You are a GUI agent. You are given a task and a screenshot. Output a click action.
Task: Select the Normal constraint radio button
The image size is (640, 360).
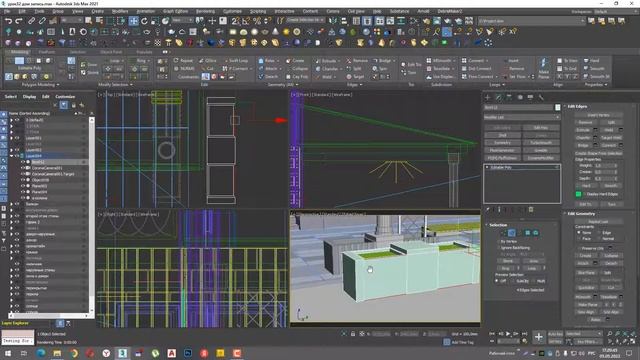[x=600, y=238]
